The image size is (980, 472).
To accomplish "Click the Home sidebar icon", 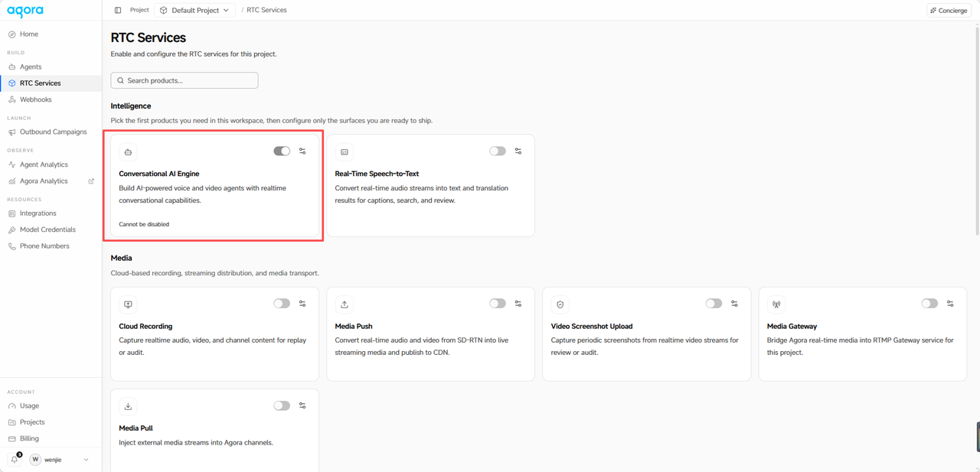I will coord(11,34).
